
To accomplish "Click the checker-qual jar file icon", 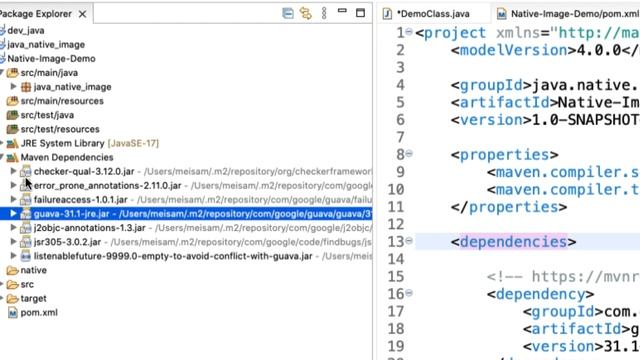I will point(26,171).
